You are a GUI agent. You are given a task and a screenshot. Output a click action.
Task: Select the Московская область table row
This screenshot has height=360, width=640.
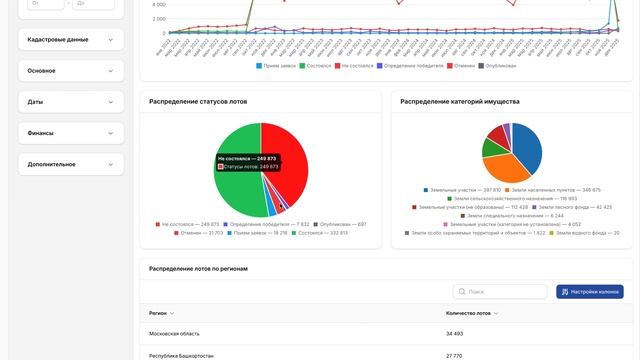(386, 334)
